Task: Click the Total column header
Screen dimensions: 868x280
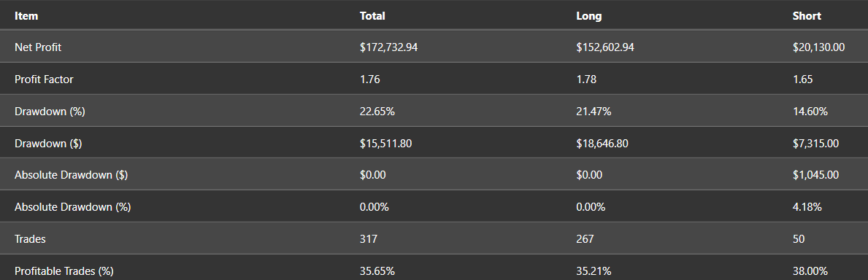Action: (x=372, y=16)
